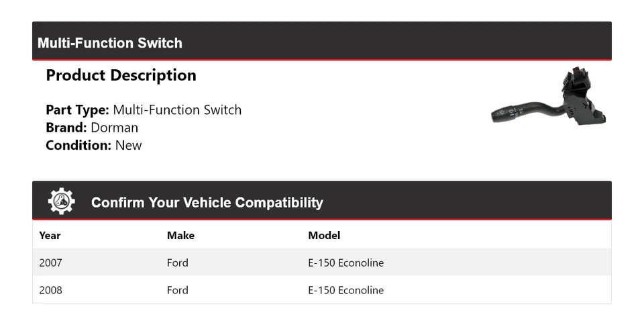Select the 2008 year cell
The width and height of the screenshot is (644, 325).
50,290
